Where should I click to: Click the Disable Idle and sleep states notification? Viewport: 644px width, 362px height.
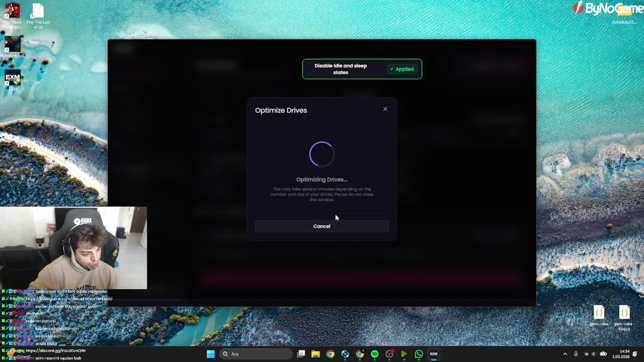(x=362, y=69)
